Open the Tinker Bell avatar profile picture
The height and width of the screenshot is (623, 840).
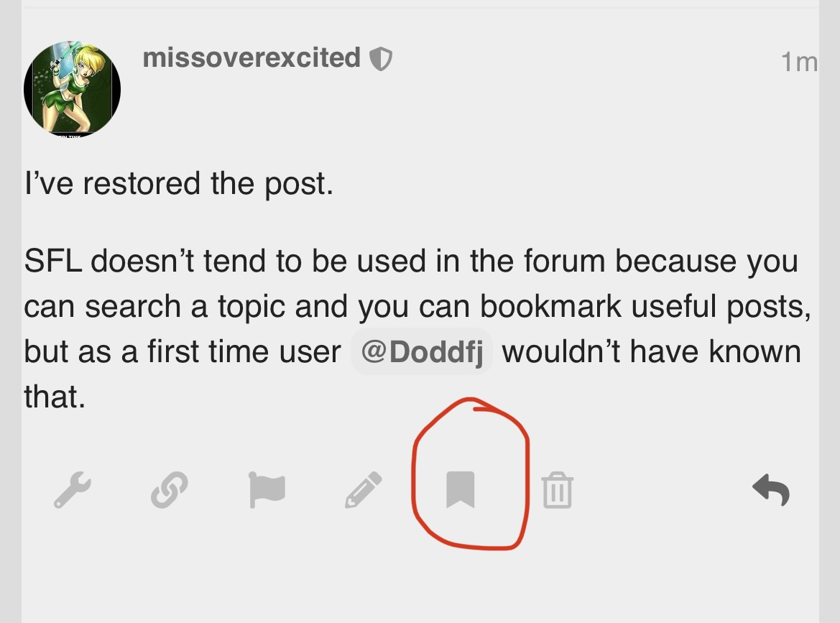pyautogui.click(x=72, y=89)
